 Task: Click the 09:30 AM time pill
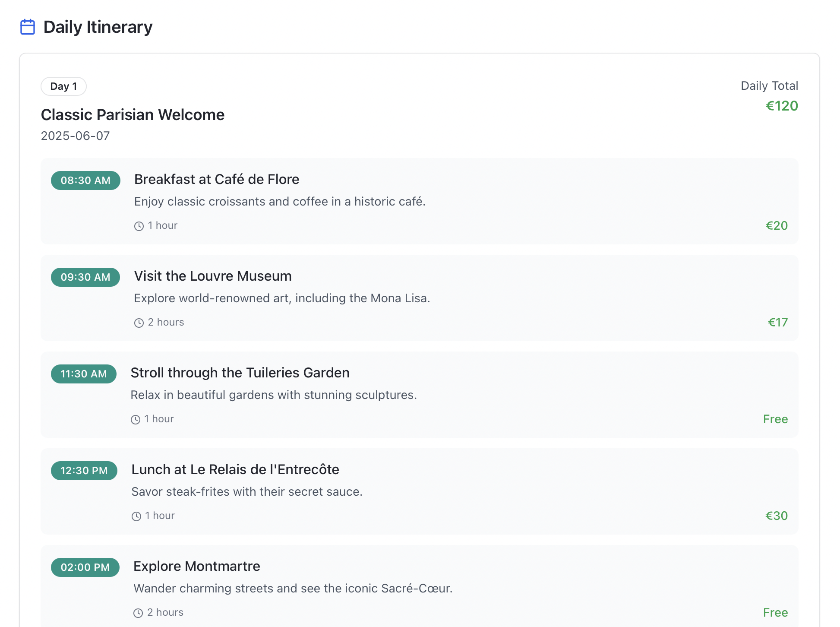[x=85, y=277]
